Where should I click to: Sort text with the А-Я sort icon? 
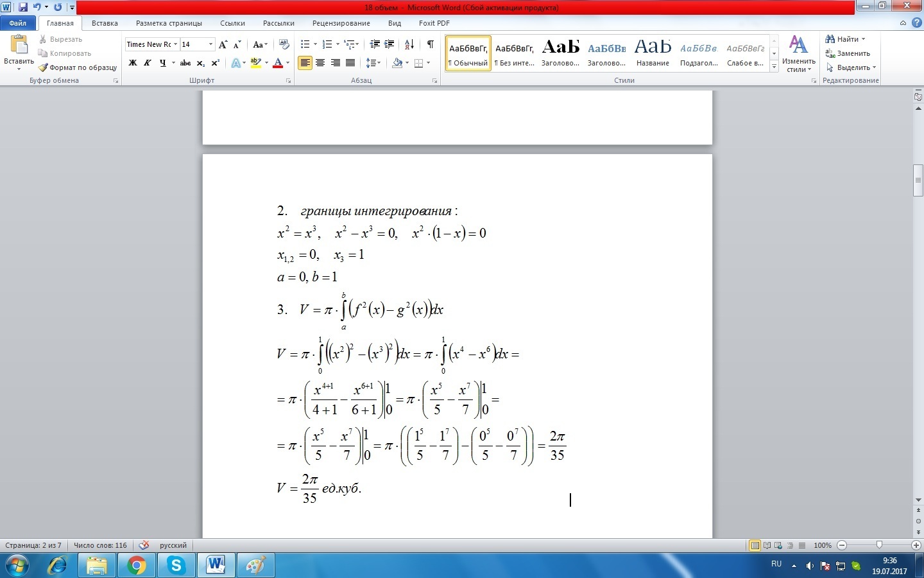click(x=409, y=44)
